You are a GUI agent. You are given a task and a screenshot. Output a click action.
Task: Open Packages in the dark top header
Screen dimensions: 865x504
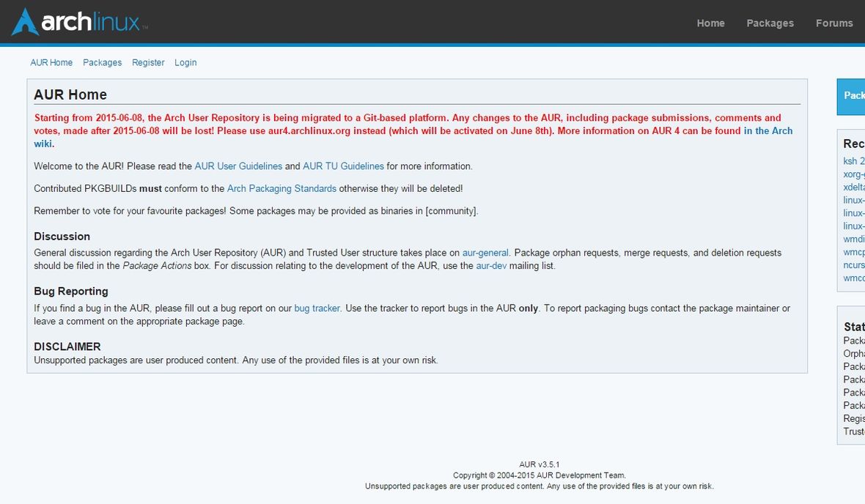click(770, 23)
